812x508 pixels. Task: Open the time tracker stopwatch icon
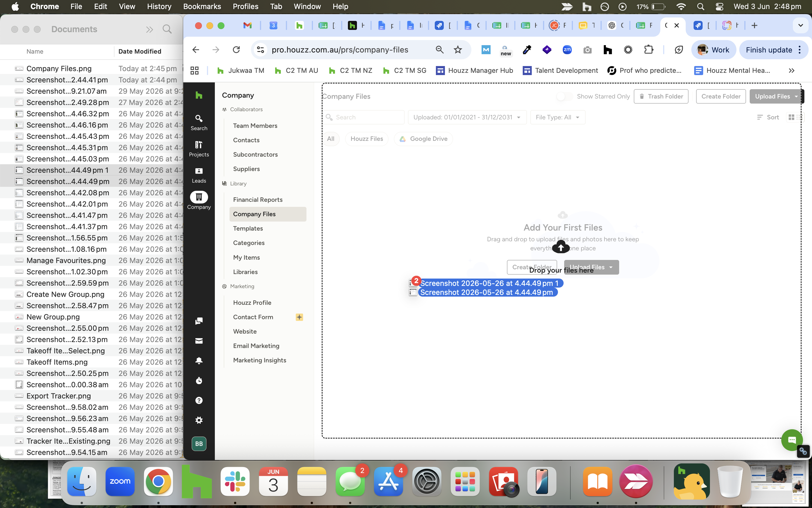point(199,380)
